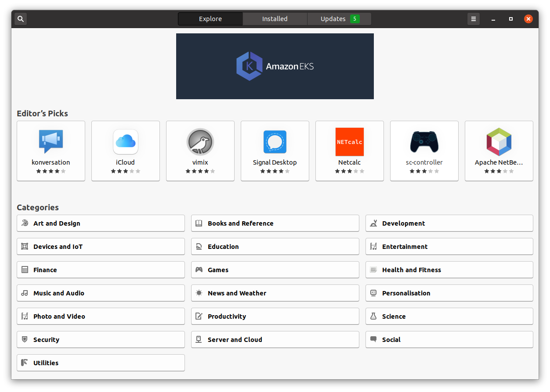This screenshot has width=550, height=392.
Task: Browse the Social category
Action: click(449, 339)
